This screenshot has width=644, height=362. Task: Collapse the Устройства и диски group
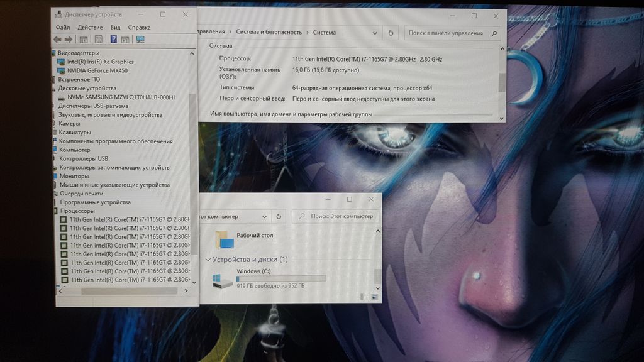coord(208,260)
